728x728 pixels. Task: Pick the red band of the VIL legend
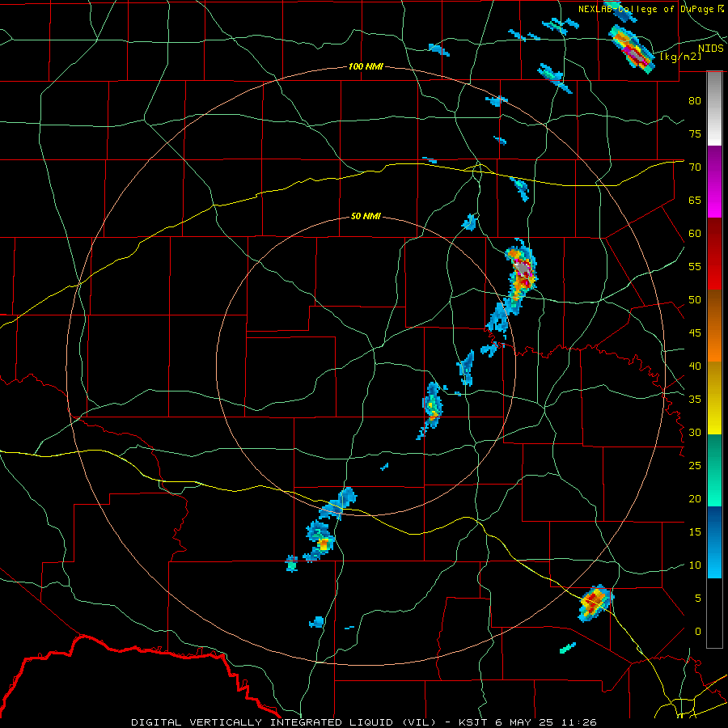click(714, 254)
